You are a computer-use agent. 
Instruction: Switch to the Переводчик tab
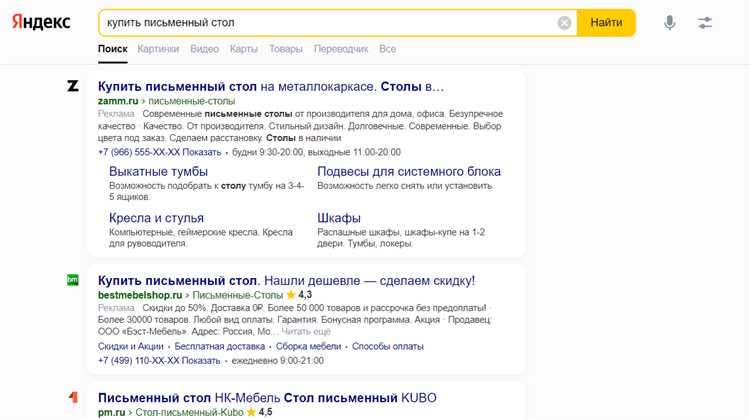click(x=341, y=49)
